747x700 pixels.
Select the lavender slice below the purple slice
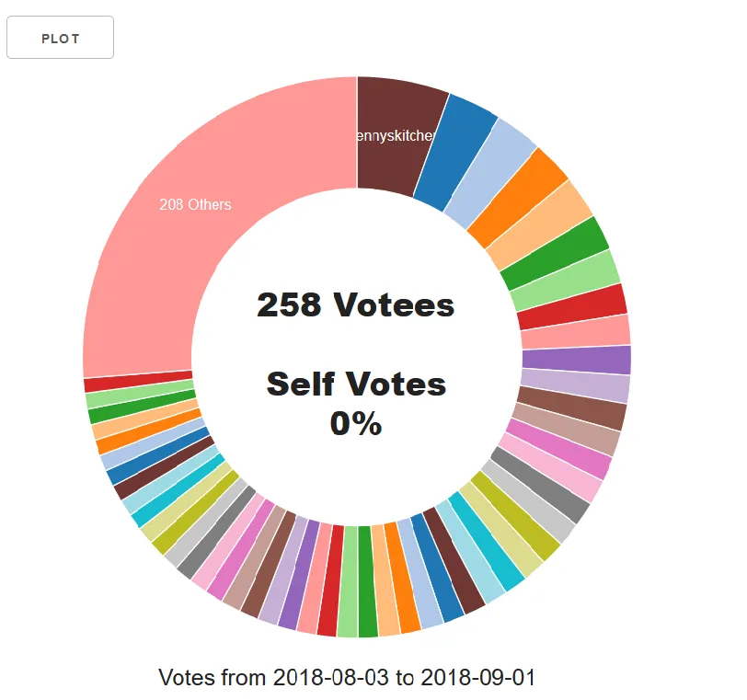coord(575,385)
